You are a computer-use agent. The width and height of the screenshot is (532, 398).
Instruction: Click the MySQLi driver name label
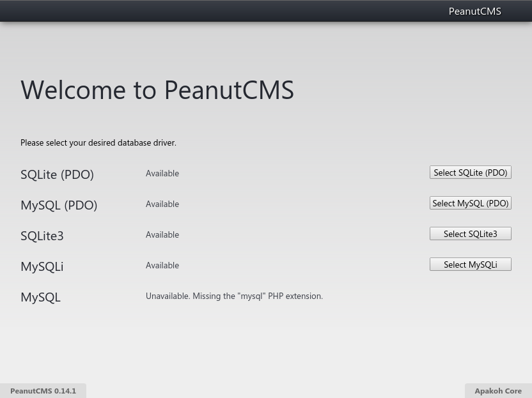click(x=42, y=266)
